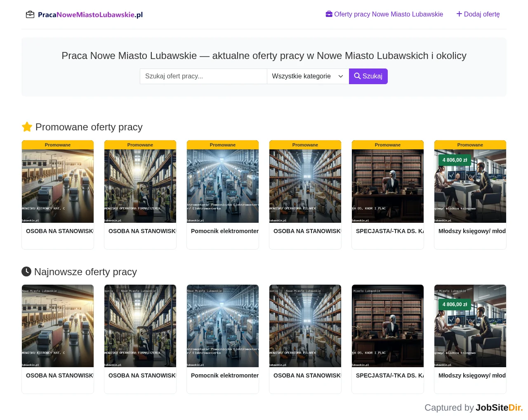Viewport: 528px width, 420px height.
Task: Click promoted Pomocnik elektromontera title
Action: point(225,231)
